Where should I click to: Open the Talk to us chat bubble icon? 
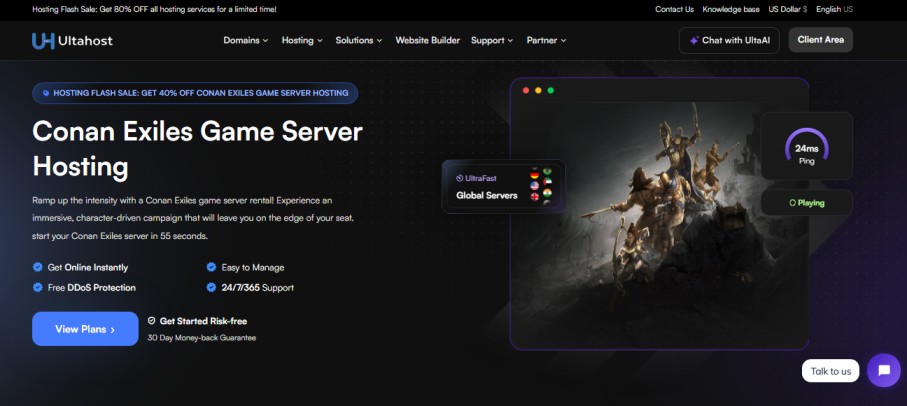pyautogui.click(x=883, y=370)
